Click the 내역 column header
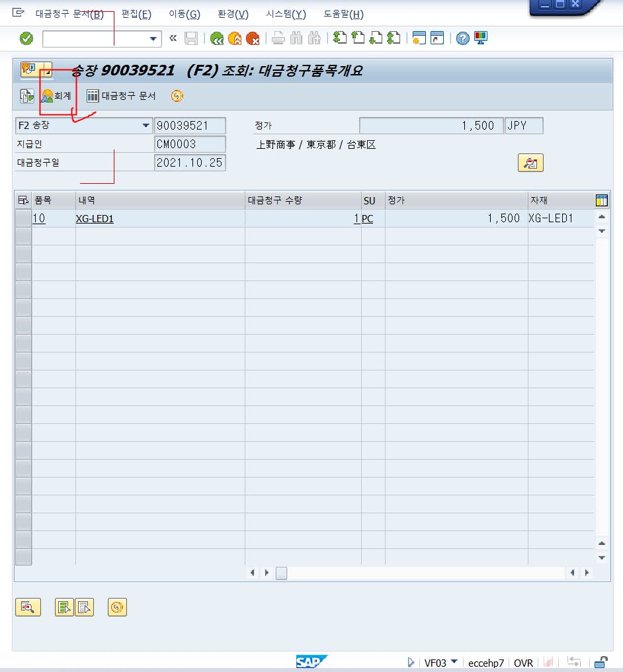Viewport: 623px width, 672px height. 160,200
